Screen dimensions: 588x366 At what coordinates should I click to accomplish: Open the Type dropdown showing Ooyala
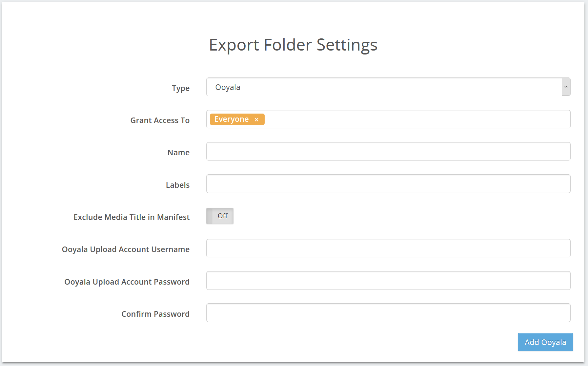click(x=388, y=87)
